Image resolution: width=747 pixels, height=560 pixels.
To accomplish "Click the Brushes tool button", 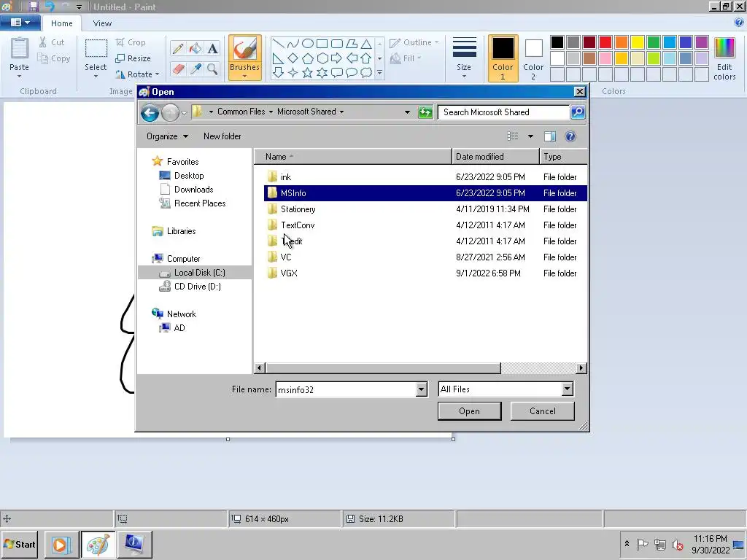I will 245,57.
